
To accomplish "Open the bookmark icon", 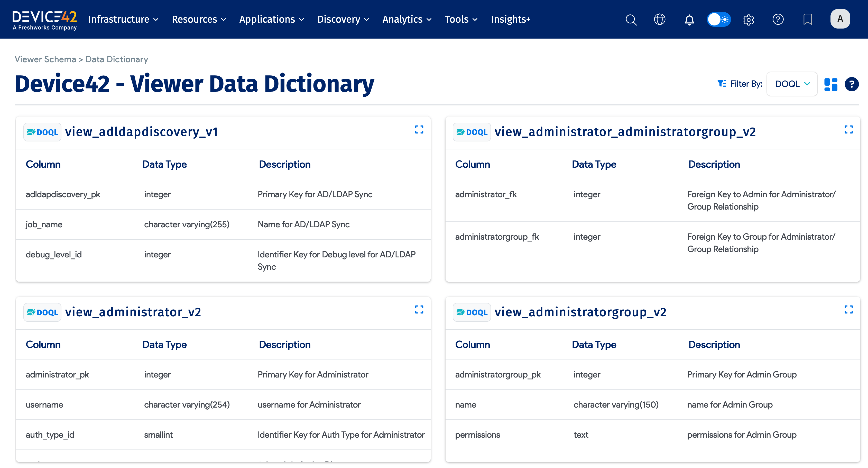I will 807,19.
